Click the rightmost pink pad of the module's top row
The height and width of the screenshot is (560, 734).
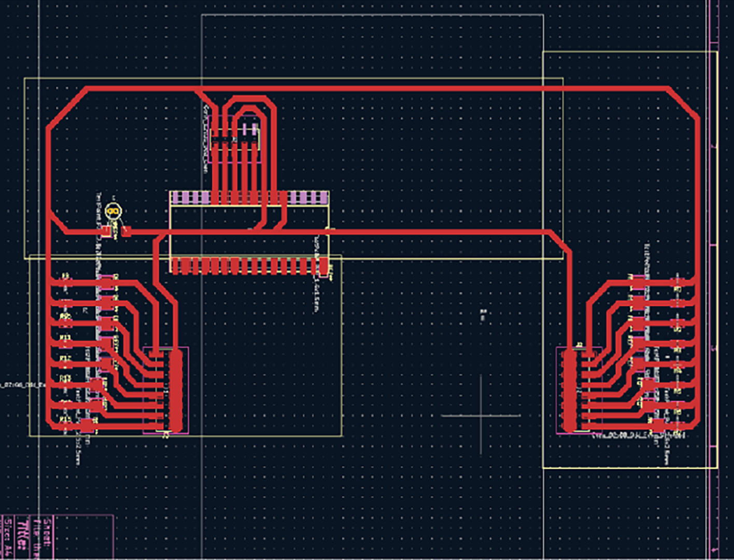click(323, 198)
